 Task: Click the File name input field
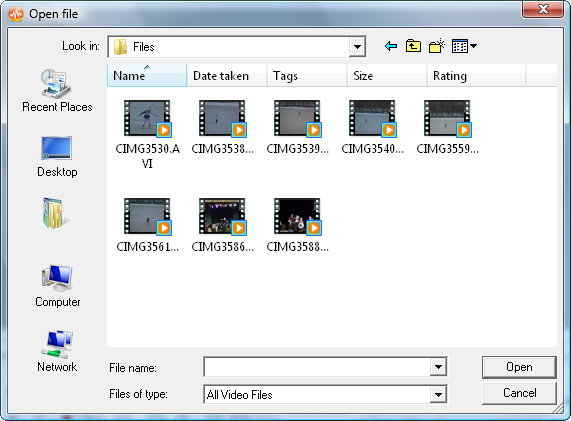click(x=317, y=367)
